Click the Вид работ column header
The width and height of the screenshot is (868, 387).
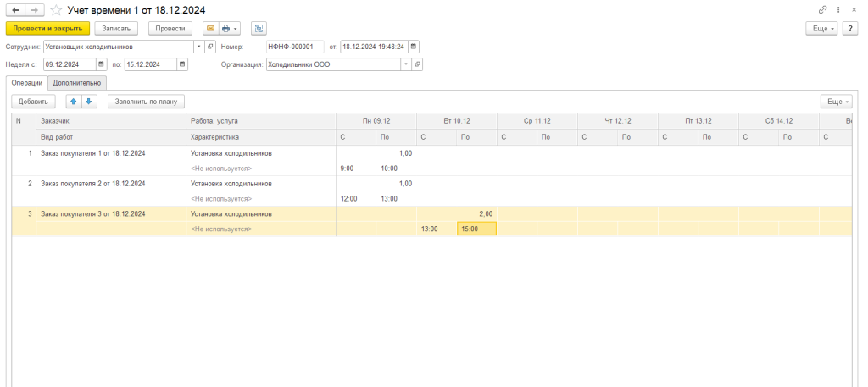111,136
